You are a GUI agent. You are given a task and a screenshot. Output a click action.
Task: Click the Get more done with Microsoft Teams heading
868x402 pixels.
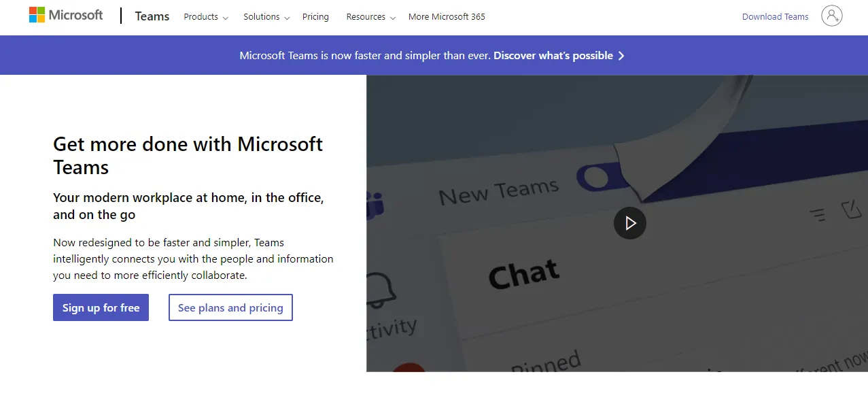pyautogui.click(x=188, y=155)
